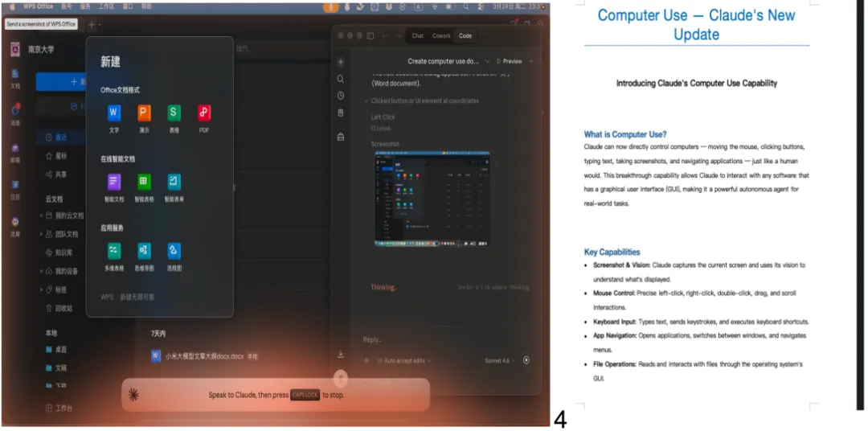This screenshot has width=868, height=431.
Task: Open 桌面 local folder
Action: coord(56,350)
